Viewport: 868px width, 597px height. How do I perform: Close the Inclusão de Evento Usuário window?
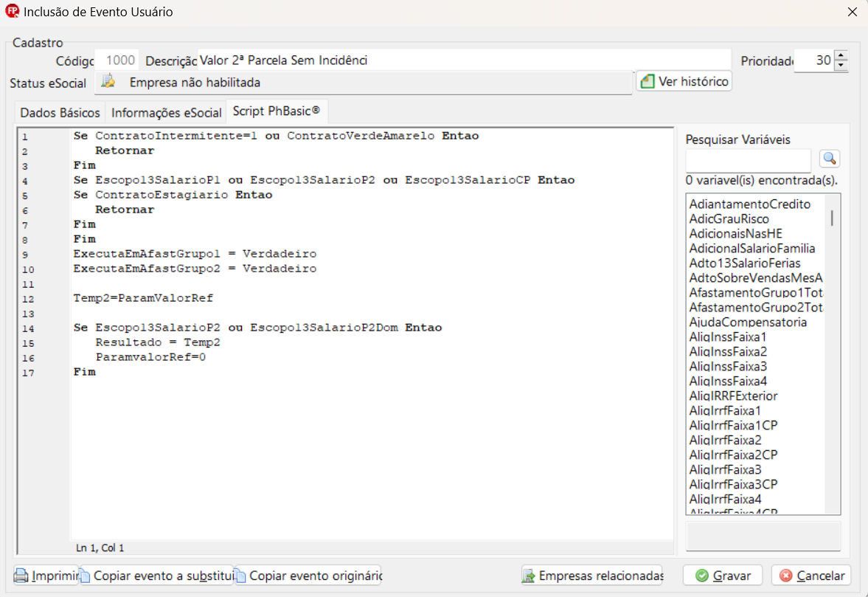(x=852, y=12)
